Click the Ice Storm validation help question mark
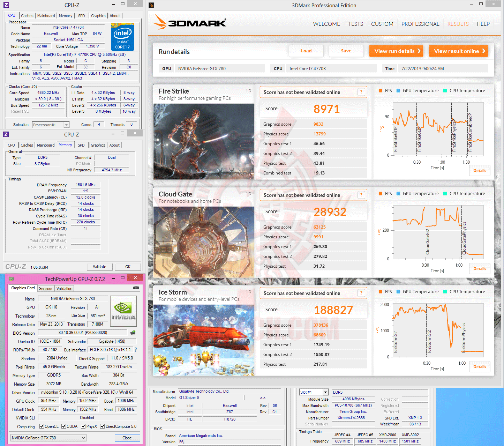The image size is (504, 446). [x=361, y=293]
